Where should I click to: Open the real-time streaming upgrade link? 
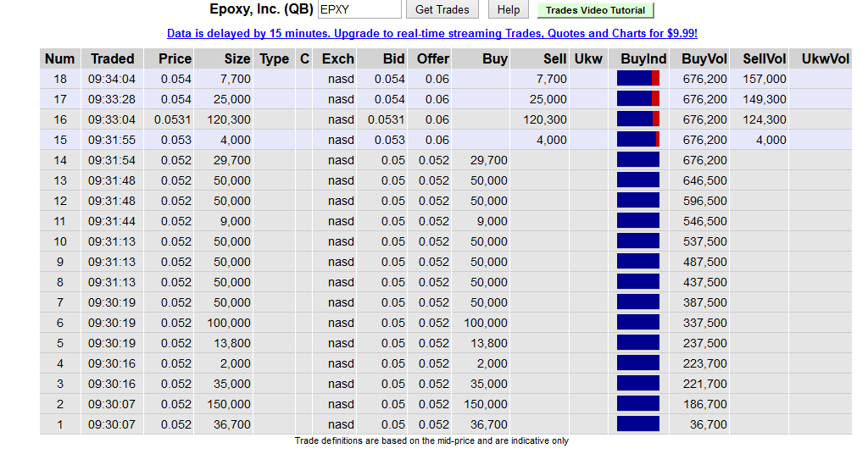[x=431, y=34]
